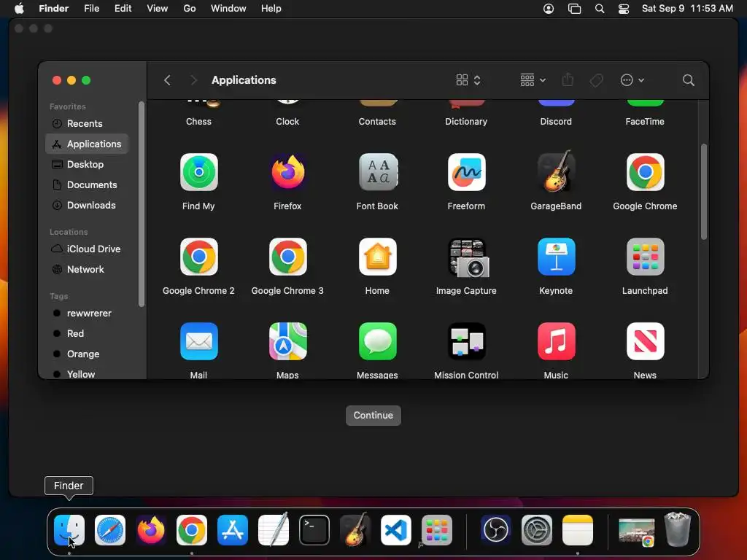
Task: Click the date and time clock
Action: pyautogui.click(x=687, y=9)
